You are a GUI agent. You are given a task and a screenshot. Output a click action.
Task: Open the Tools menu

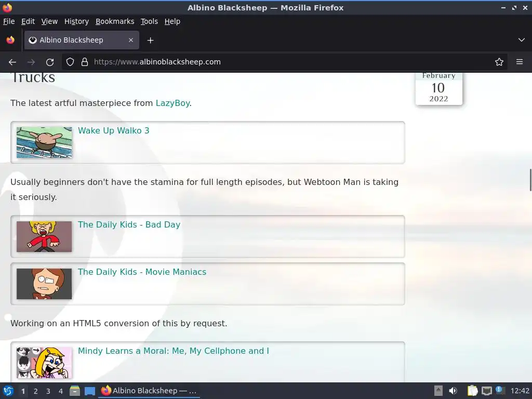click(x=149, y=21)
